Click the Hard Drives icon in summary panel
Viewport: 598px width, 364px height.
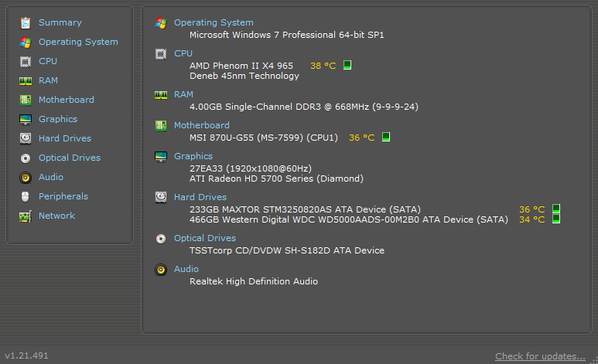pyautogui.click(x=161, y=197)
